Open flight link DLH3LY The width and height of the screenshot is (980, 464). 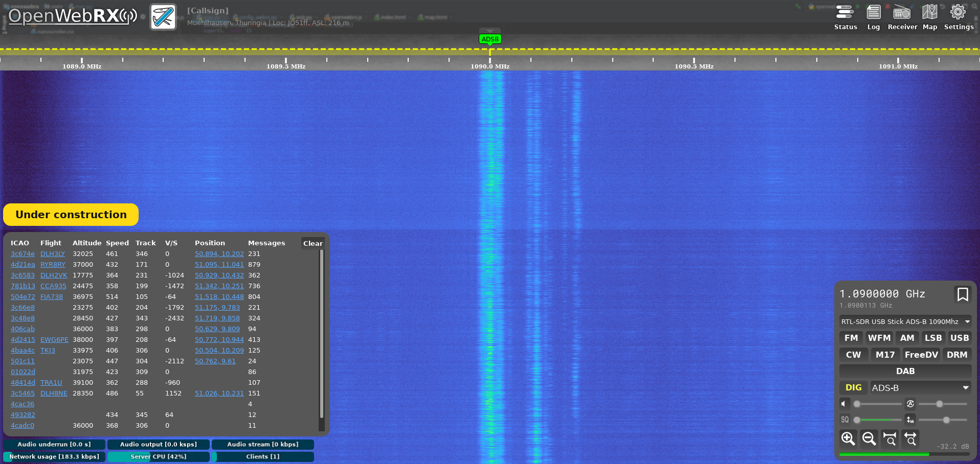click(x=53, y=253)
